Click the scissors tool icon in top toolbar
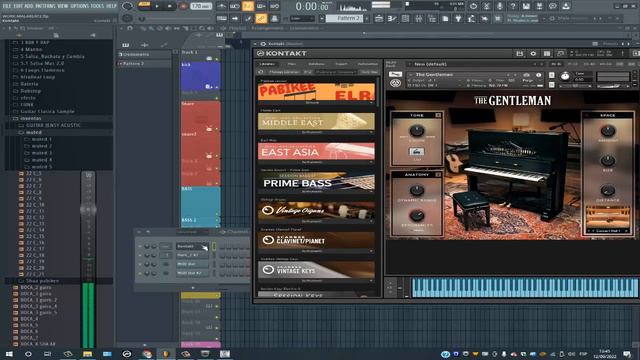640x360 pixels. pyautogui.click(x=487, y=6)
